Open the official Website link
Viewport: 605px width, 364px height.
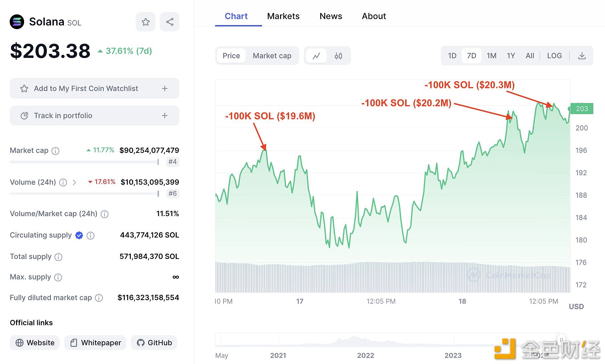35,343
